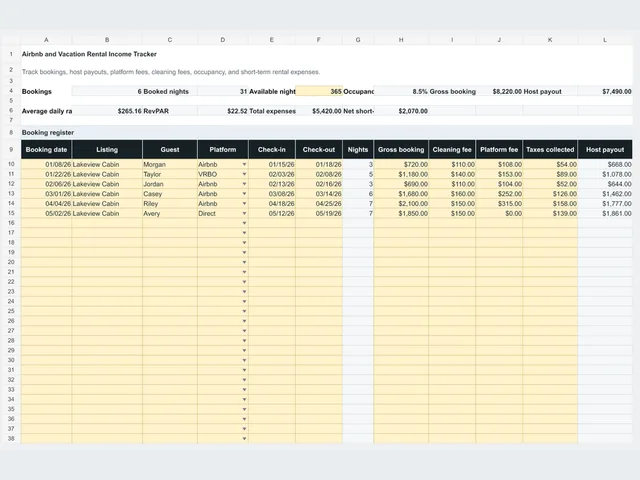Select column H header

[x=401, y=40]
